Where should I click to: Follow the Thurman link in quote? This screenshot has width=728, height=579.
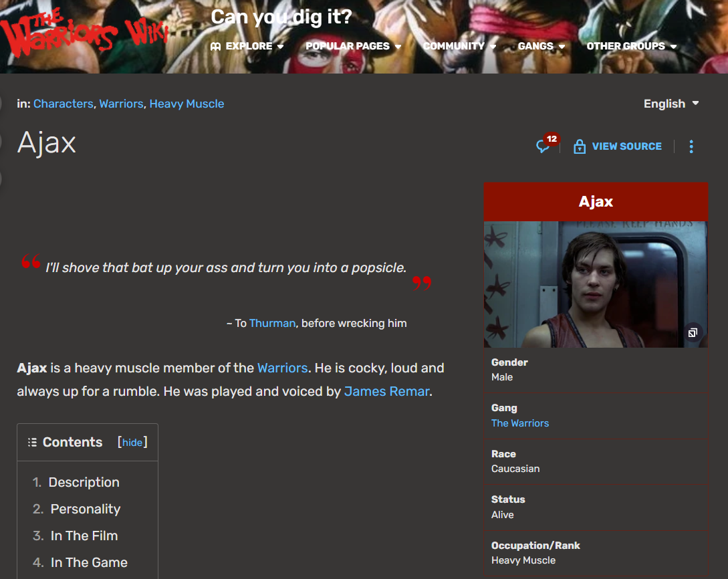[x=272, y=323]
